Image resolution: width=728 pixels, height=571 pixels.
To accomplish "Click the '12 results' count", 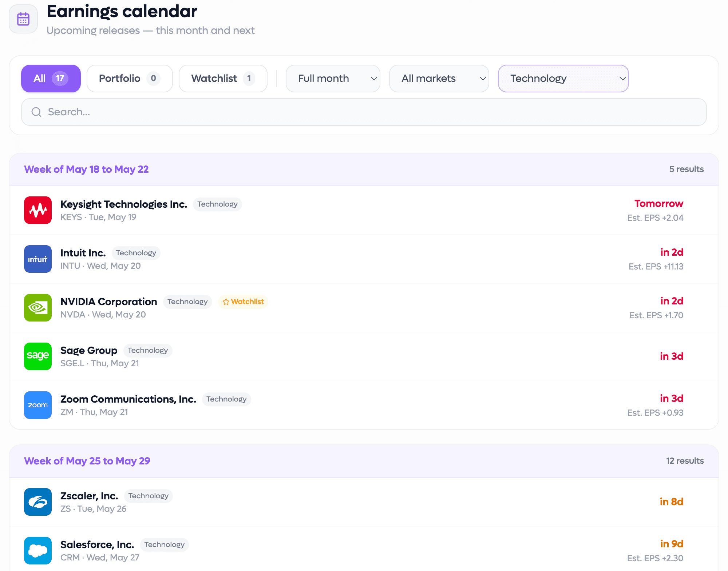I will point(685,461).
